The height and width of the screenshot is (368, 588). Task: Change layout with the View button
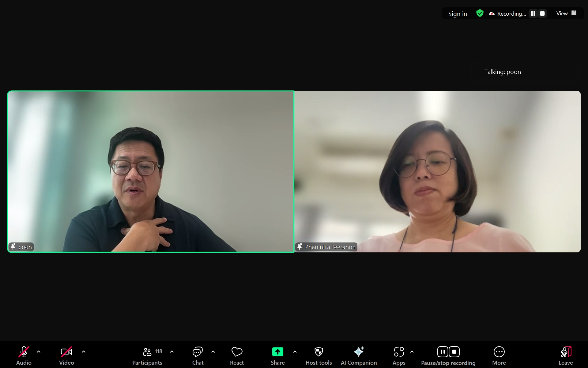point(567,13)
